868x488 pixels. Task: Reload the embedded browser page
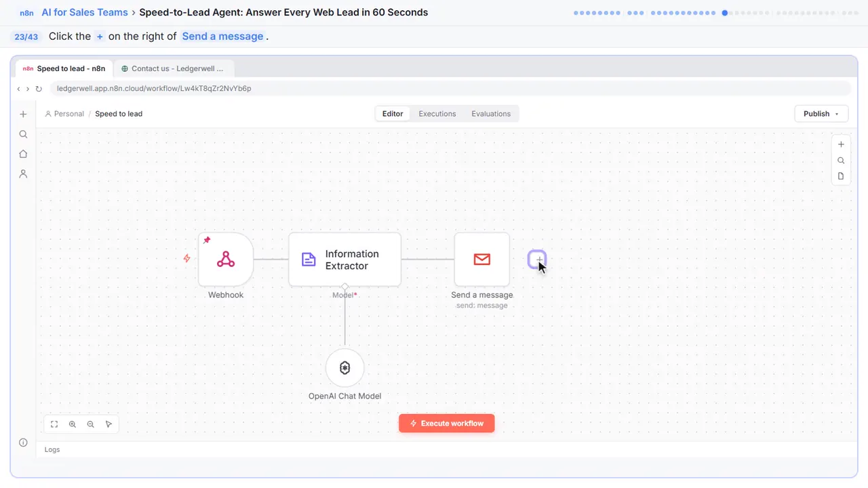coord(39,89)
